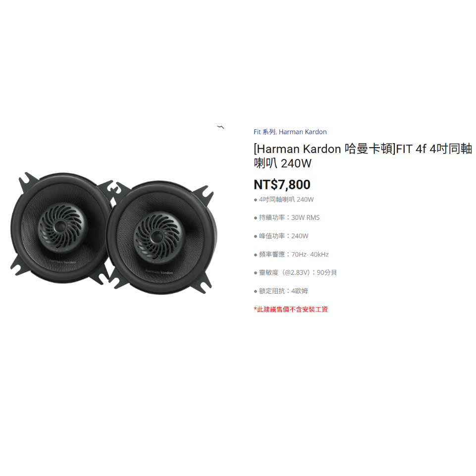Select the 峰值功率 240W spec line
This screenshot has width=476, height=476.
(x=281, y=236)
